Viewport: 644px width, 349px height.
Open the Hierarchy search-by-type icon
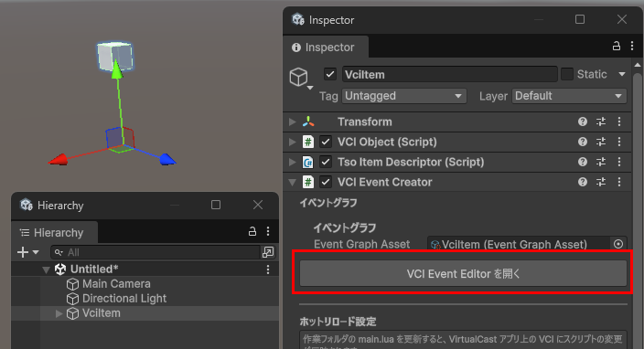(x=268, y=252)
